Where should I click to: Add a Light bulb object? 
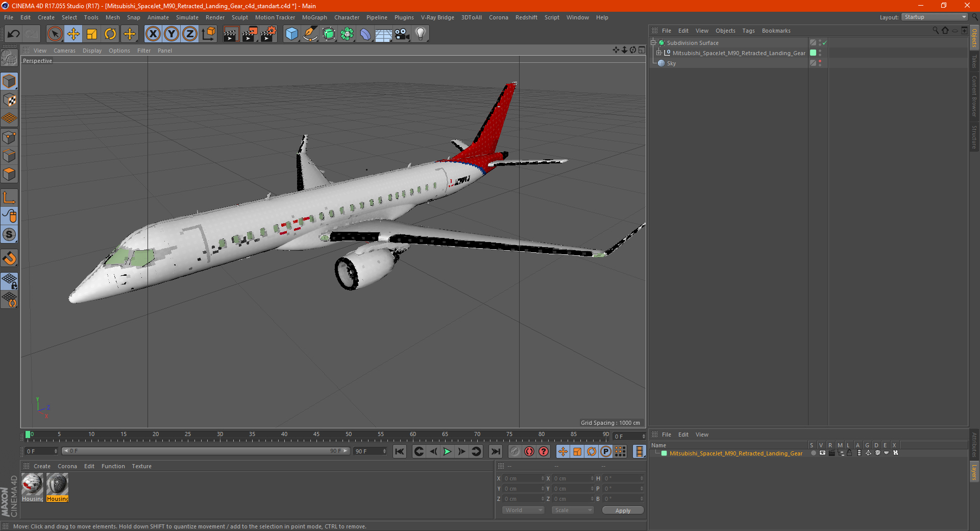pyautogui.click(x=421, y=34)
